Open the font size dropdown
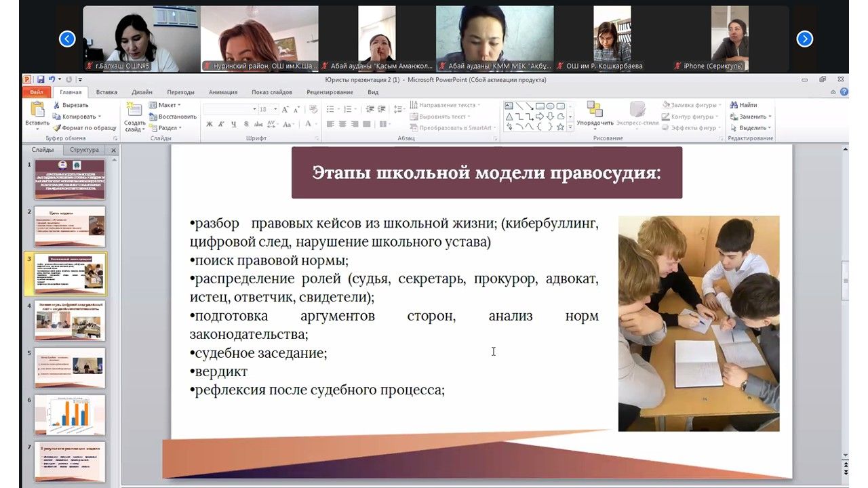 click(275, 109)
